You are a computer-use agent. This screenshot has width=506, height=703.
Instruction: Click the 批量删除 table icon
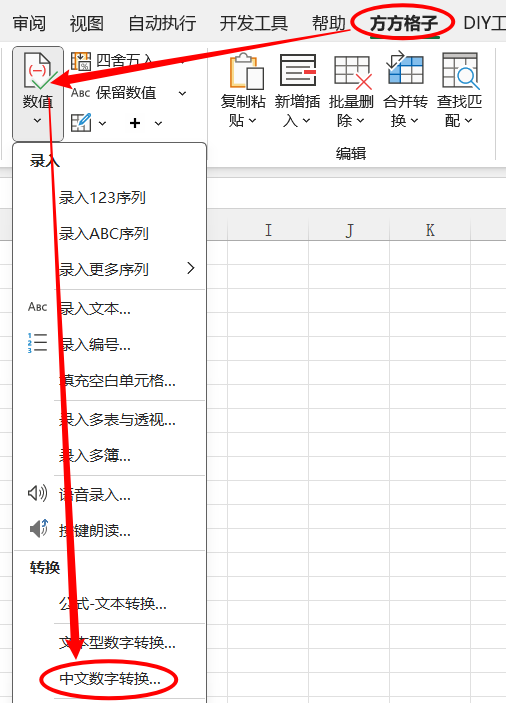tap(353, 72)
